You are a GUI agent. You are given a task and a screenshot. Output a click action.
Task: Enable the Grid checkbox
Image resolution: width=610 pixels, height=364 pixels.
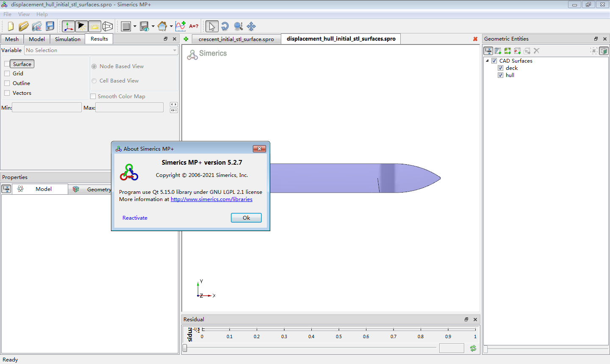coord(7,73)
